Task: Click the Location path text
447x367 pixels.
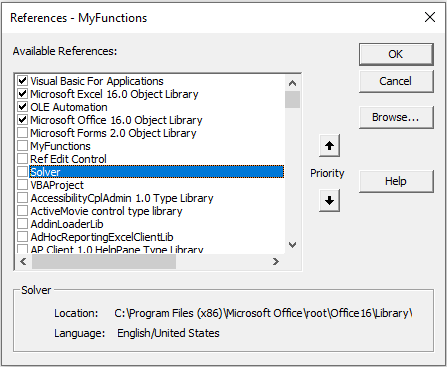Action: tap(263, 313)
